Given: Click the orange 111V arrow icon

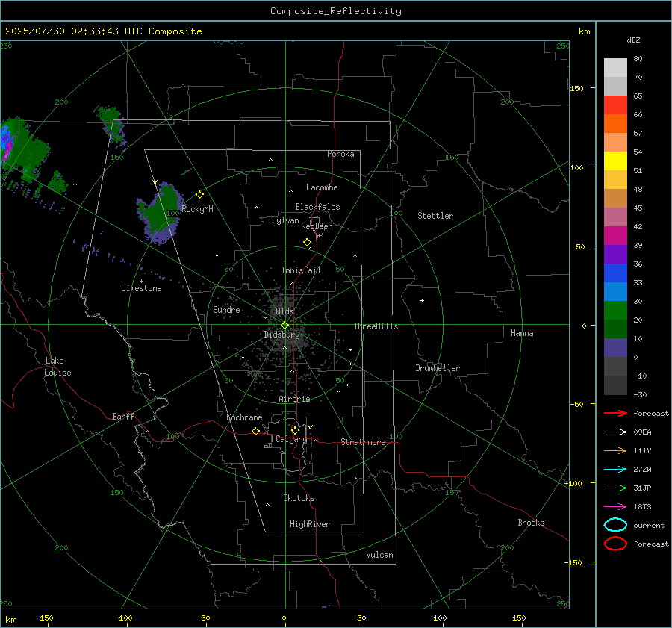Looking at the screenshot, I should (x=615, y=450).
